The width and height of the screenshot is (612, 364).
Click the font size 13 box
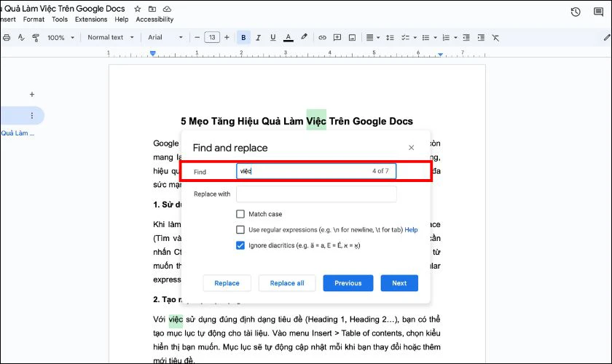click(x=212, y=37)
